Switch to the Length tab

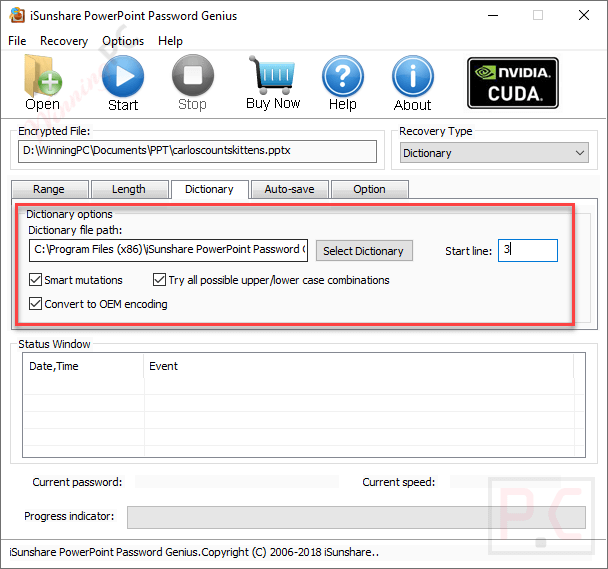129,189
